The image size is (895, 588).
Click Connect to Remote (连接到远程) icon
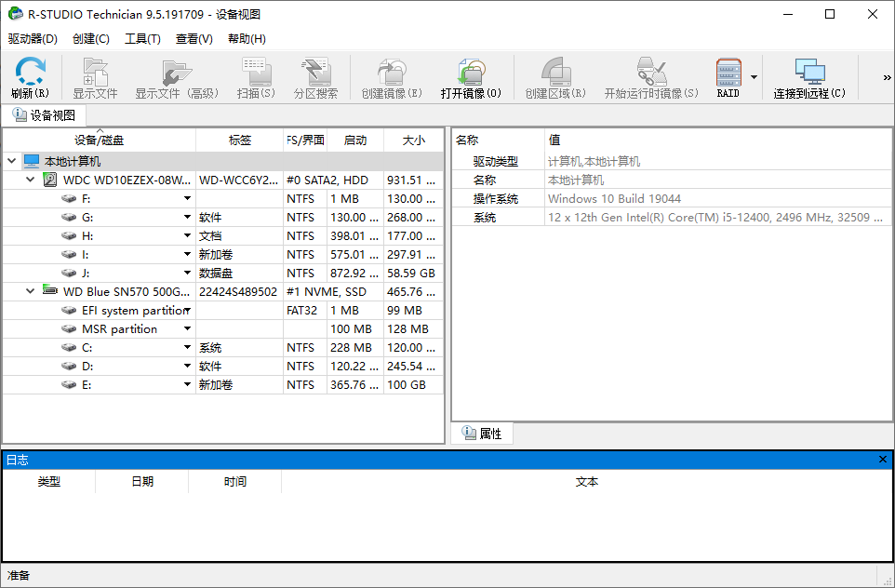click(x=810, y=72)
